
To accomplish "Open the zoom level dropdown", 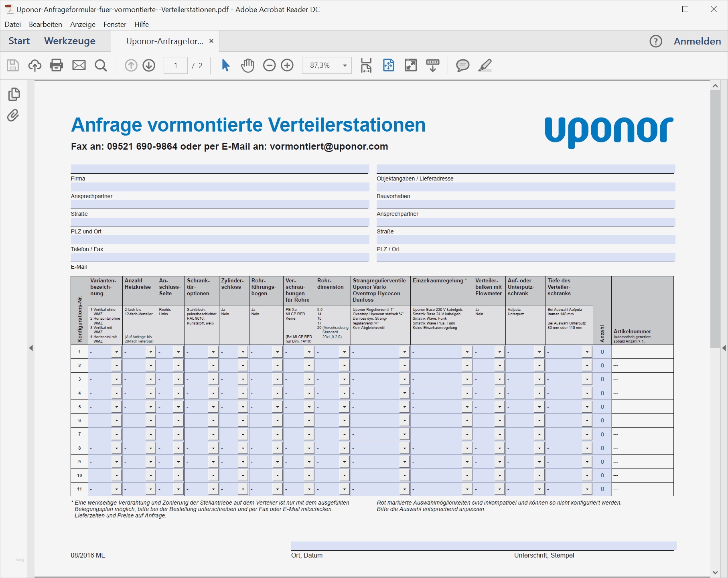I will [x=345, y=65].
